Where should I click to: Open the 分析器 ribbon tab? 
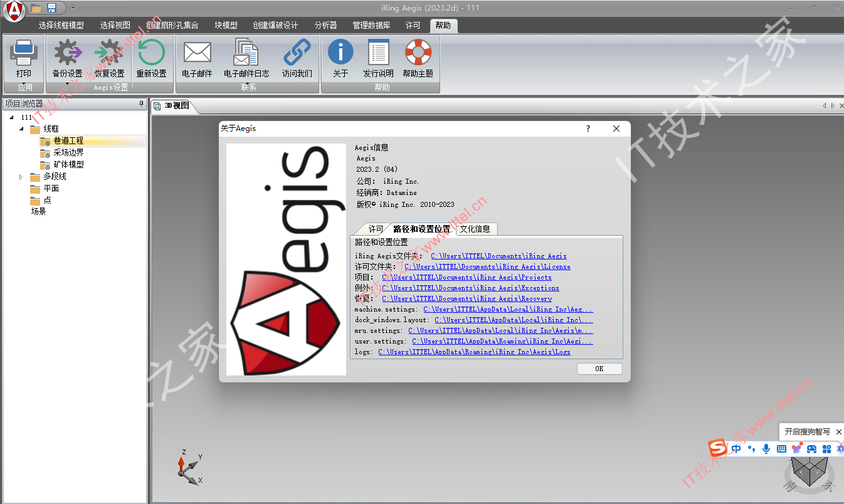pyautogui.click(x=325, y=26)
